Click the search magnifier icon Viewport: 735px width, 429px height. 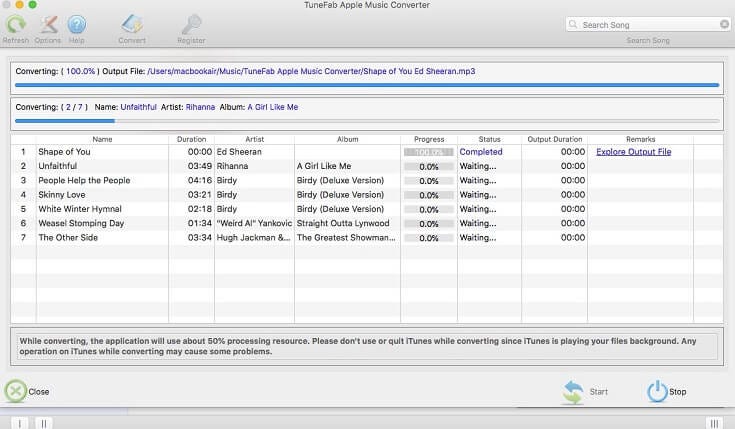(x=573, y=24)
